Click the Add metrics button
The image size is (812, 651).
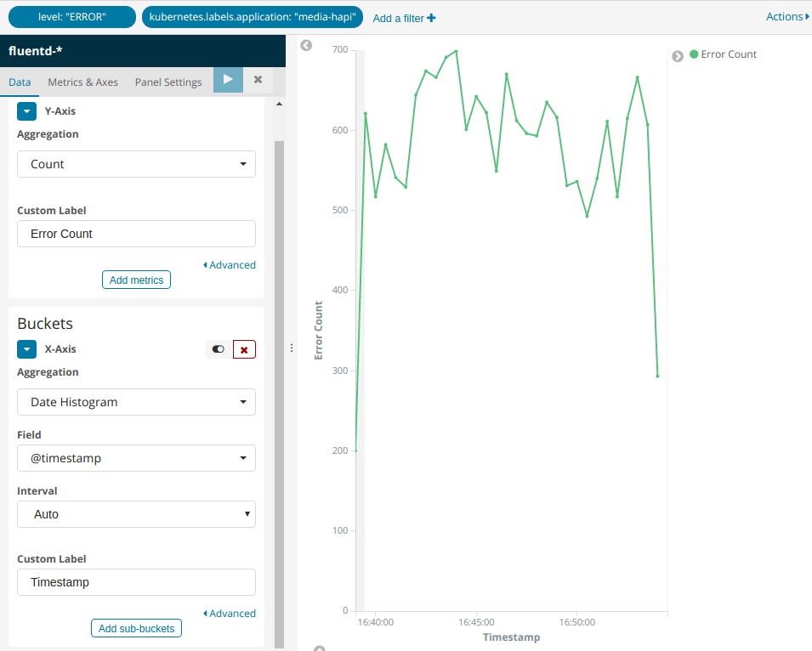(136, 280)
